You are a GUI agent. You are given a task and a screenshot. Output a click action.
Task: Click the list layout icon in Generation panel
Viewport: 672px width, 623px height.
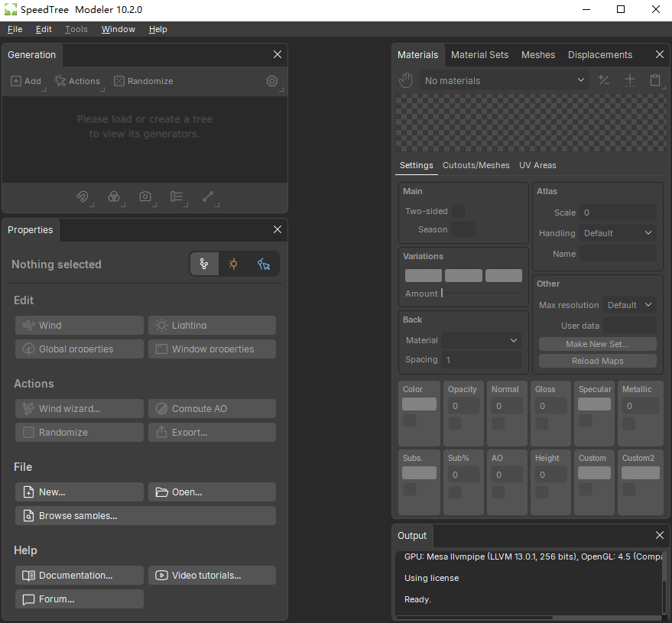177,196
